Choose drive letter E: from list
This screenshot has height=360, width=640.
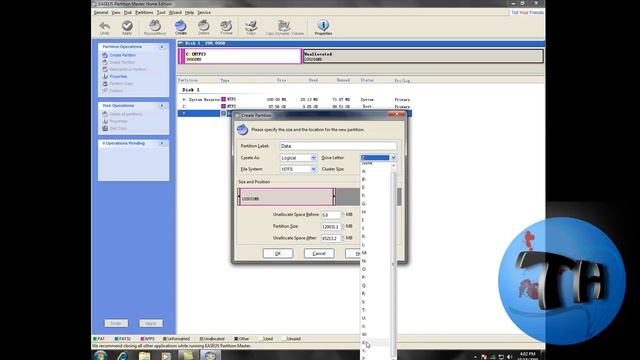click(376, 187)
